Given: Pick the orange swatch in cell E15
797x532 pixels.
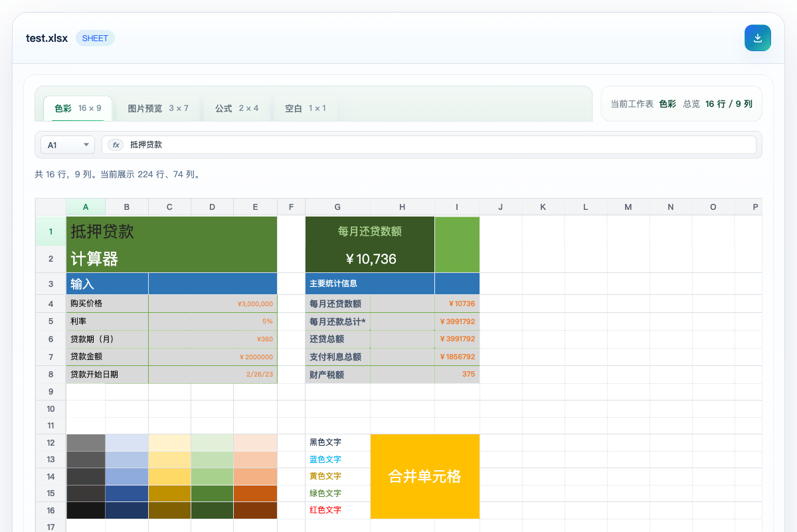Looking at the screenshot, I should (255, 493).
